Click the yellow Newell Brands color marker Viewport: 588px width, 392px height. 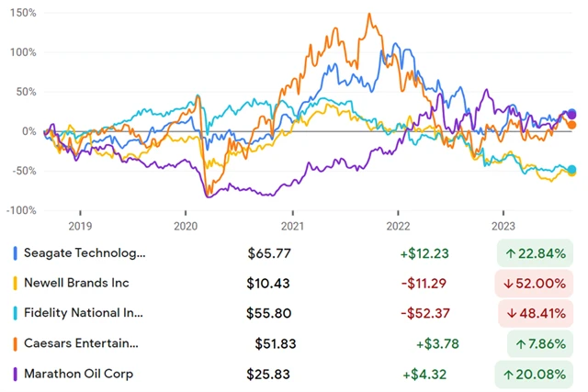[x=14, y=283]
